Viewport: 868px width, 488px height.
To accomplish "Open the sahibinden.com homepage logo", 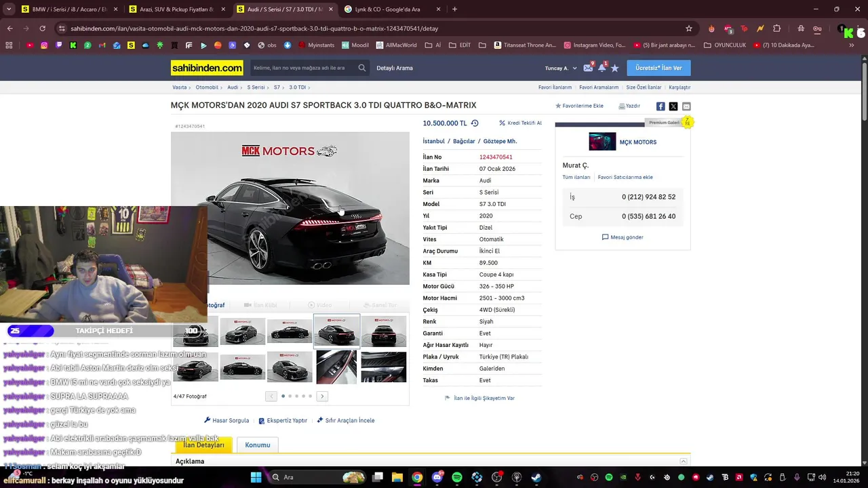I will coord(207,68).
